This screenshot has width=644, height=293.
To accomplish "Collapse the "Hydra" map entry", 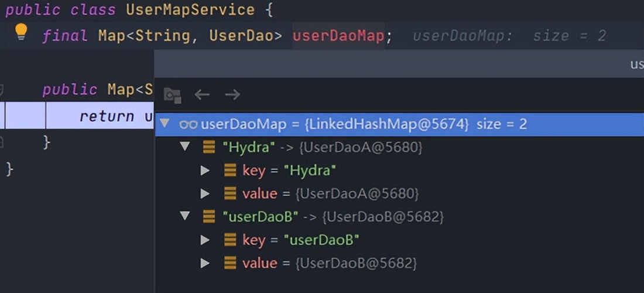I will pos(186,147).
